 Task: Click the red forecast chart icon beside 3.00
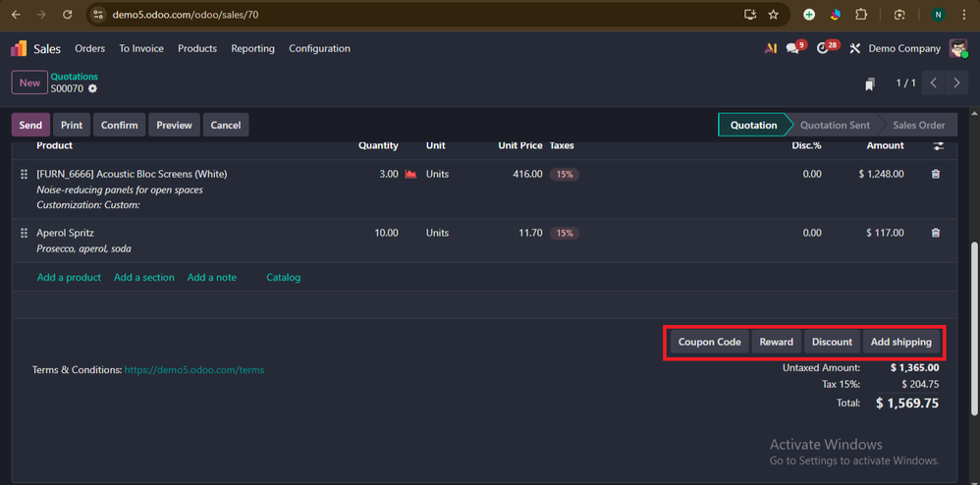pos(410,175)
